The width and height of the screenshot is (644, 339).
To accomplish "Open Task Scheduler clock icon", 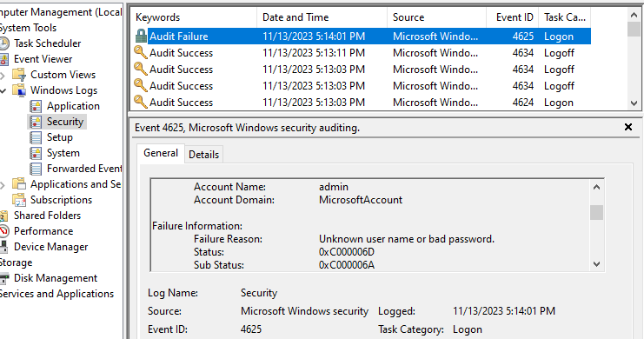I will click(x=3, y=43).
